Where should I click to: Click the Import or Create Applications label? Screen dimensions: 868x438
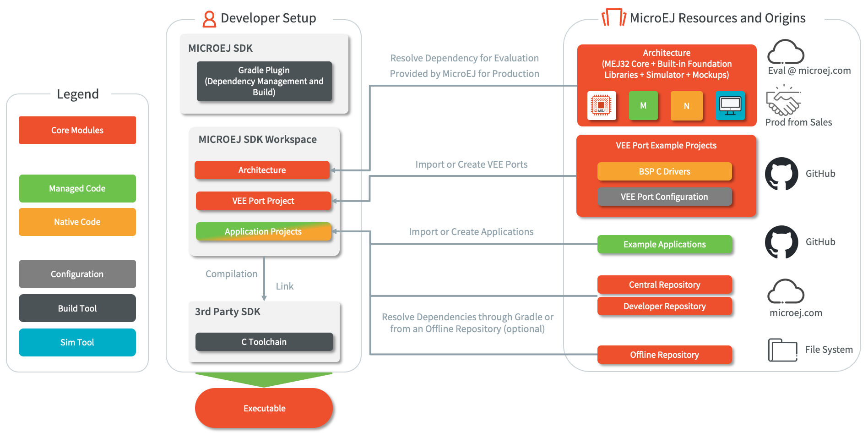pyautogui.click(x=471, y=232)
